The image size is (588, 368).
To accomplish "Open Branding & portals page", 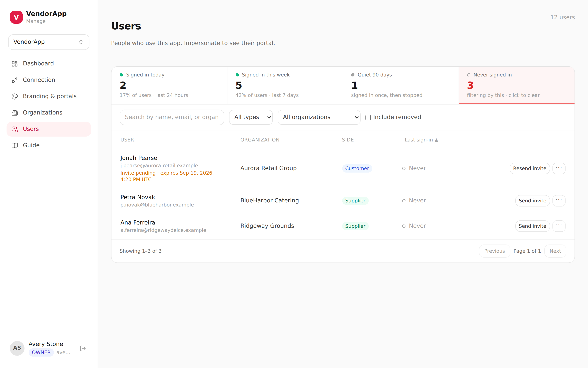I will click(x=49, y=96).
